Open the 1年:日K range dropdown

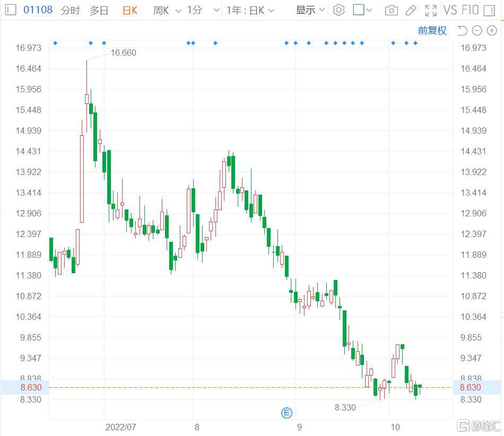tap(250, 11)
